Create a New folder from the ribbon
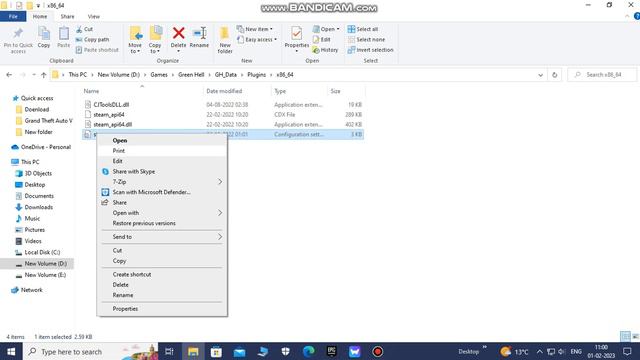 [x=225, y=40]
